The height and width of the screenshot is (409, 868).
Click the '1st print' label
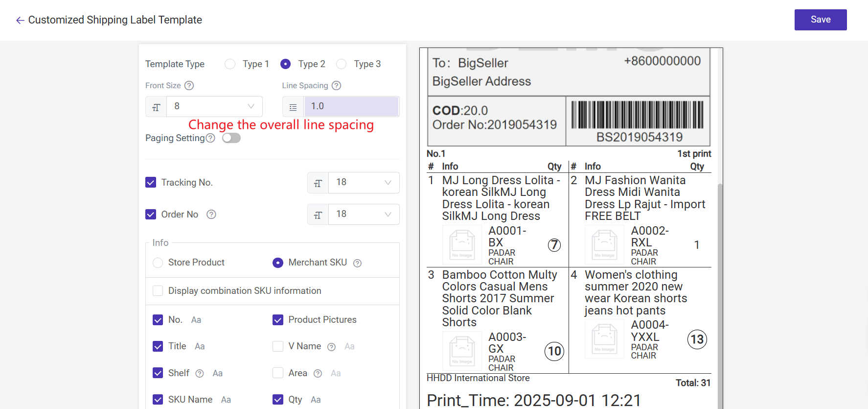pyautogui.click(x=694, y=154)
